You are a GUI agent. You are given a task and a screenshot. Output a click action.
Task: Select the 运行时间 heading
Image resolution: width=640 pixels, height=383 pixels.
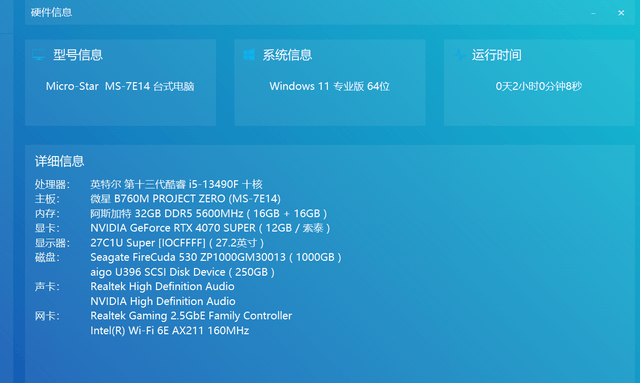pyautogui.click(x=497, y=55)
